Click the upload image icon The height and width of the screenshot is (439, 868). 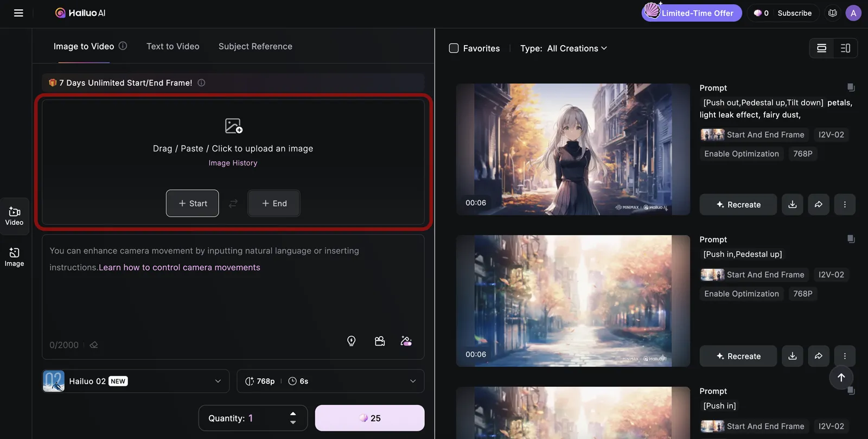click(x=233, y=126)
